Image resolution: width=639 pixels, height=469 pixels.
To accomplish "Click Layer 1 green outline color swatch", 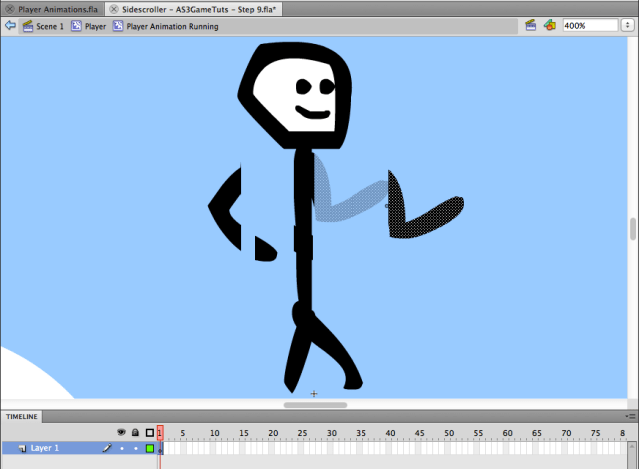I will (x=150, y=449).
